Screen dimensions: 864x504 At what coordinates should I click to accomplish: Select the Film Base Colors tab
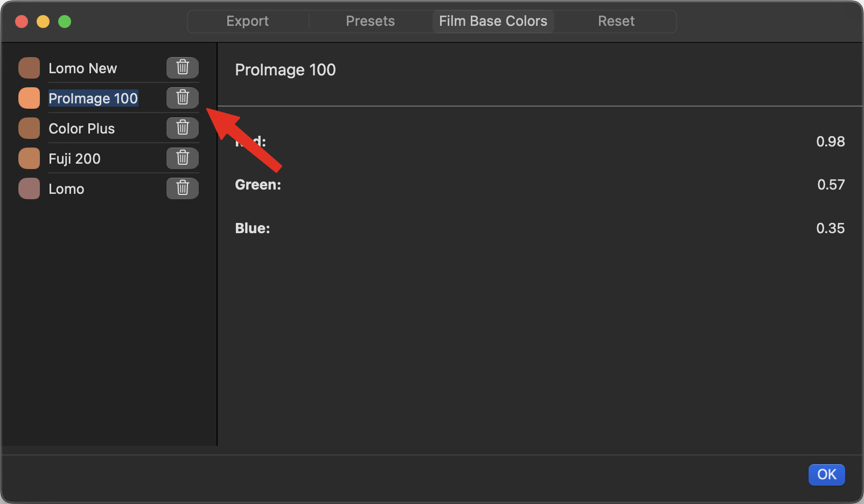[x=493, y=21]
